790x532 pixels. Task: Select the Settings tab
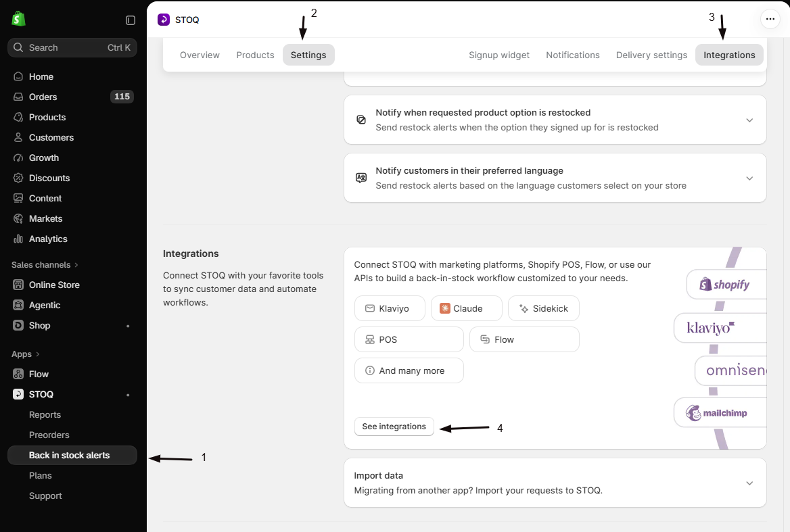(x=308, y=55)
